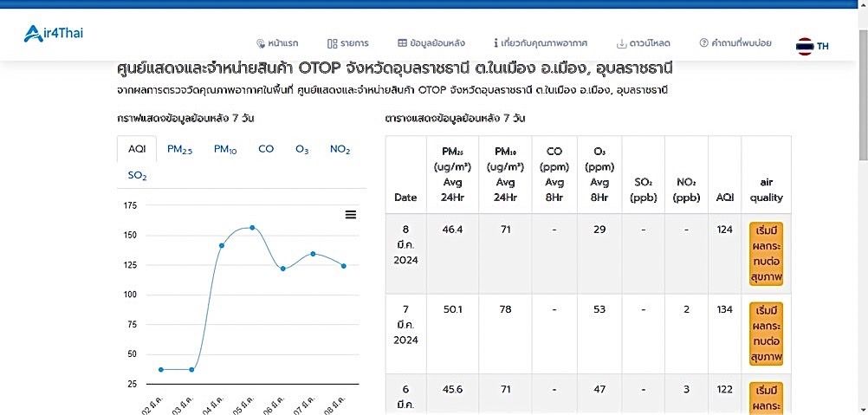The width and height of the screenshot is (868, 415).
Task: Open คำถามที่พบบ่อย FAQ menu
Action: 735,43
